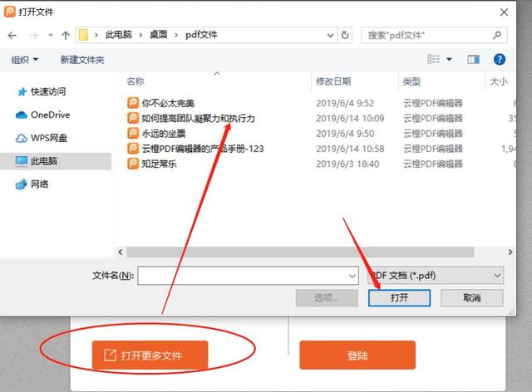This screenshot has width=532, height=392.
Task: Click the search magnifier icon
Action: (x=497, y=35)
